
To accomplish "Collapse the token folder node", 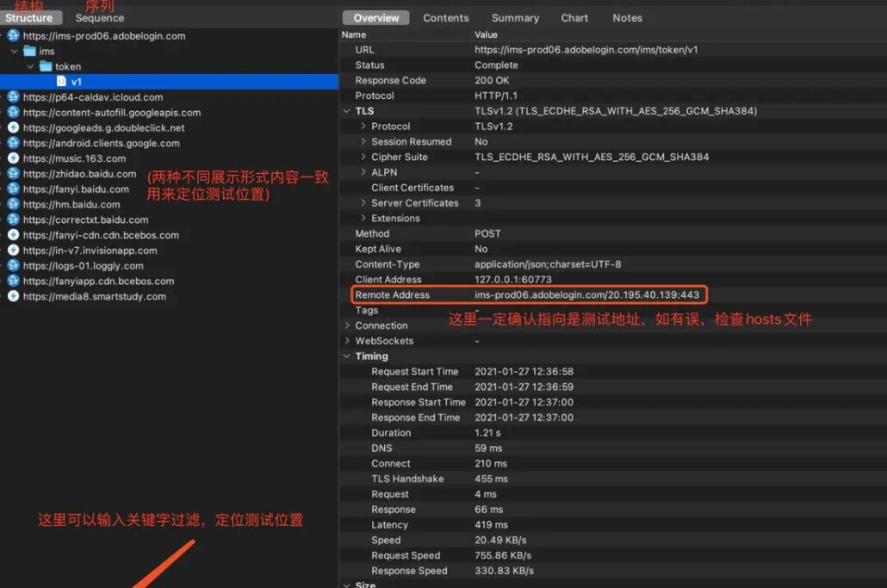I will pyautogui.click(x=30, y=66).
